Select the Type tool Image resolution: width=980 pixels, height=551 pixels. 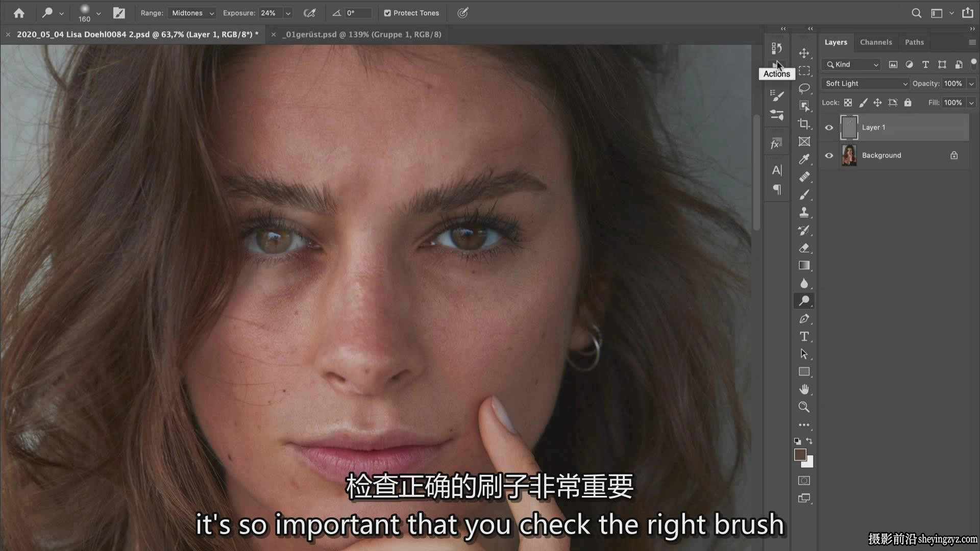[x=804, y=337]
